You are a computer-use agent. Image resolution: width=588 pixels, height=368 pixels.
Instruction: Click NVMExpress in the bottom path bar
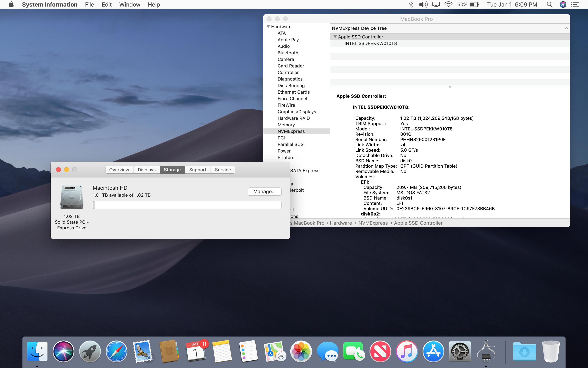(373, 223)
